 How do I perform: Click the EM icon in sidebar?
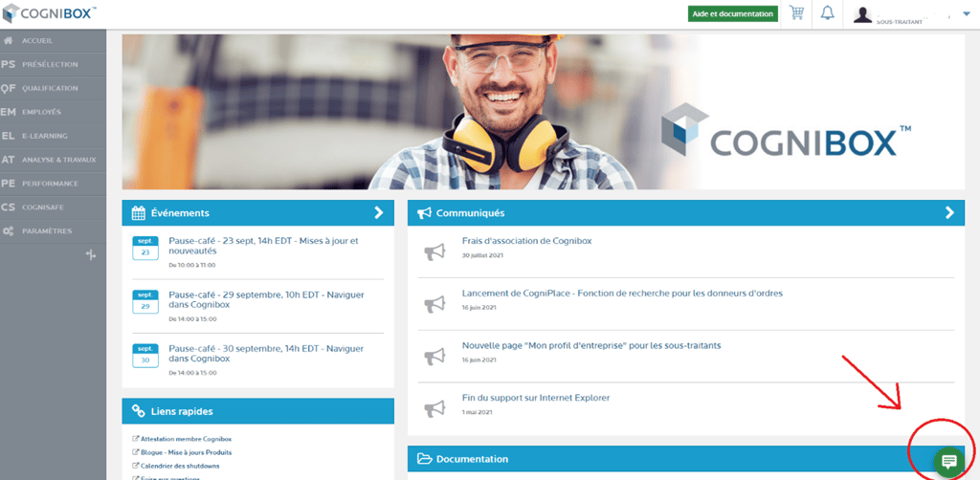point(8,112)
